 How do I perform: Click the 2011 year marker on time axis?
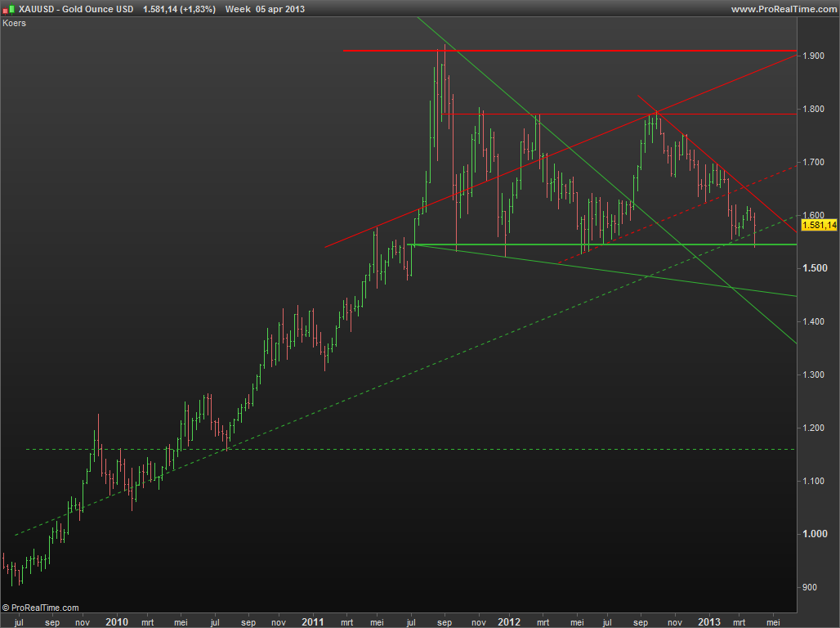click(313, 621)
